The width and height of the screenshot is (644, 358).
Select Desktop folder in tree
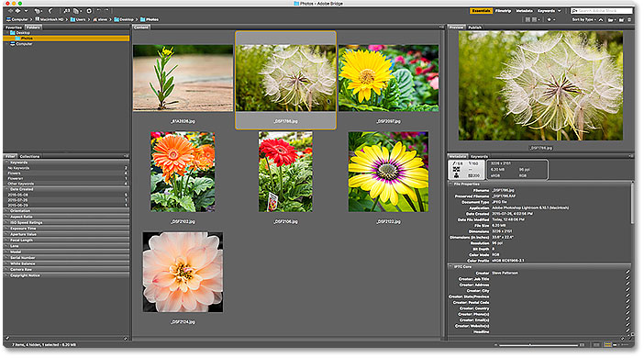click(x=19, y=33)
